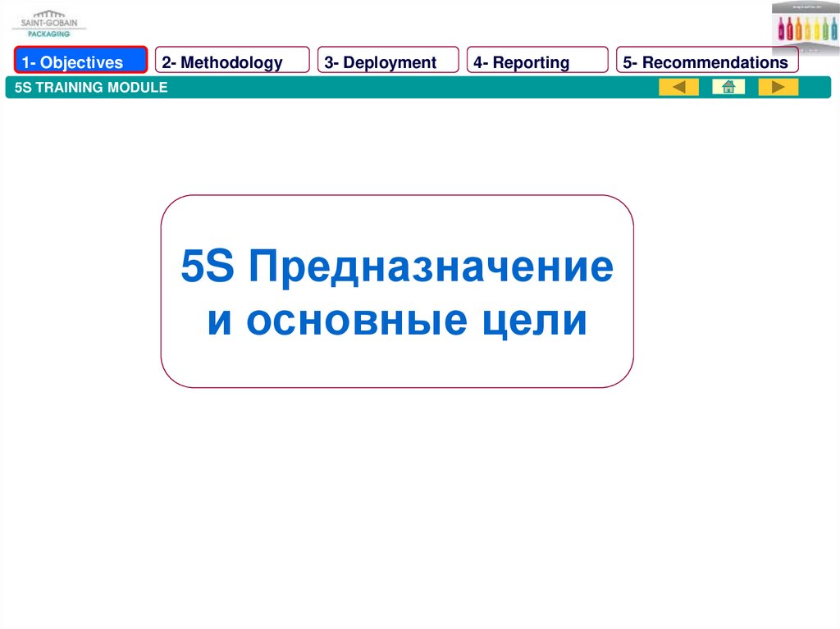Select the magenta bottle in the thumbnail
Image resolution: width=840 pixels, height=629 pixels.
(782, 29)
